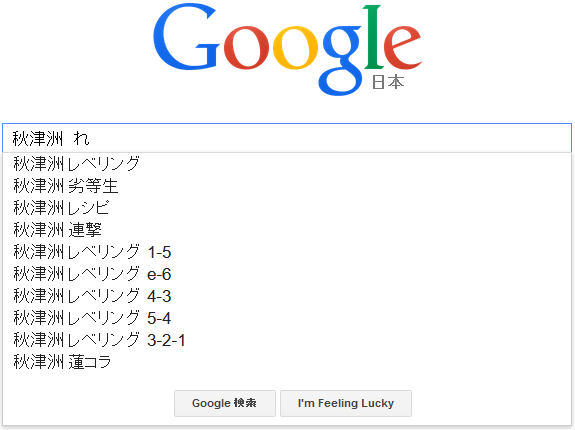Choose the 秋津洲 レベリング 3-2-1 autocomplete entry

click(287, 340)
